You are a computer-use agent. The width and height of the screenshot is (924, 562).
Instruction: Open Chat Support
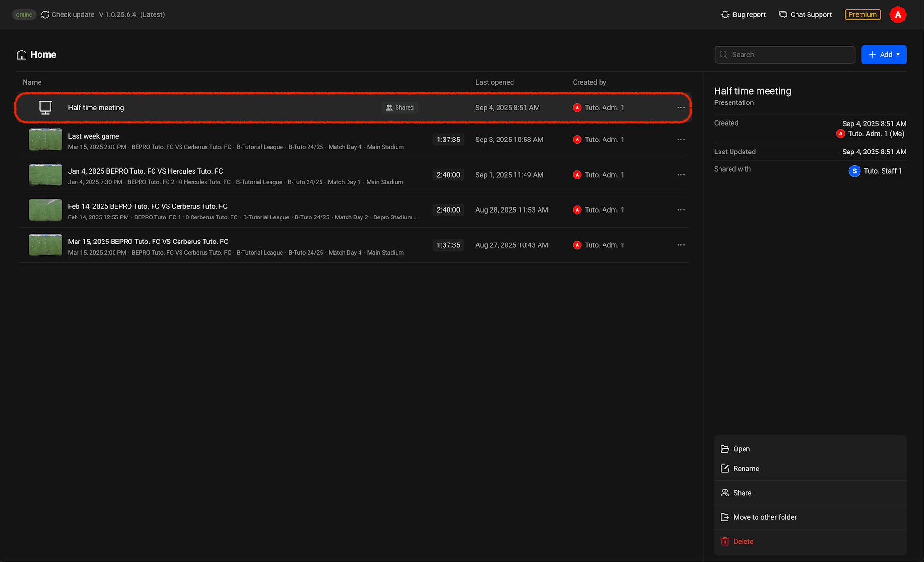coord(805,15)
